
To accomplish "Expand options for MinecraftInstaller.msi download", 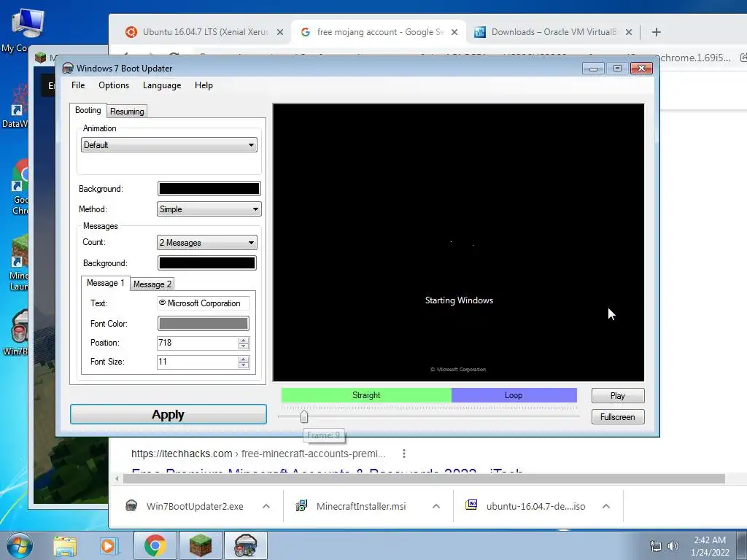I will tap(436, 506).
